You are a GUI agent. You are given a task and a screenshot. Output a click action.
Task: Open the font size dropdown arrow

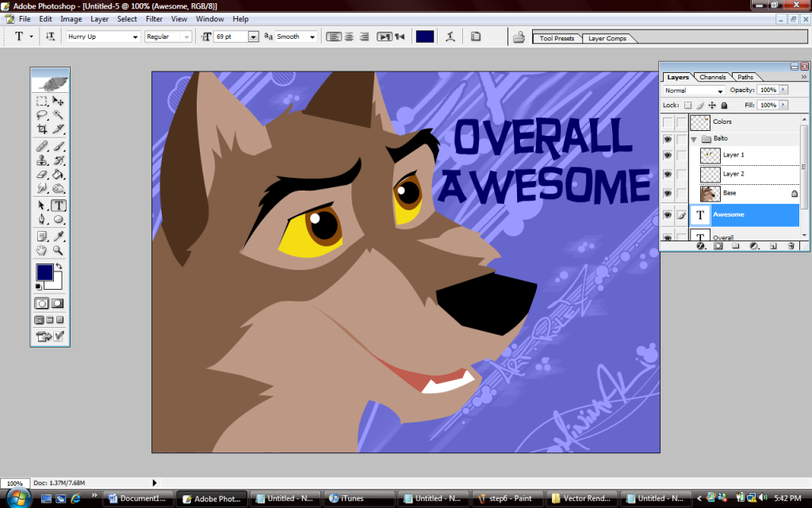click(x=253, y=37)
